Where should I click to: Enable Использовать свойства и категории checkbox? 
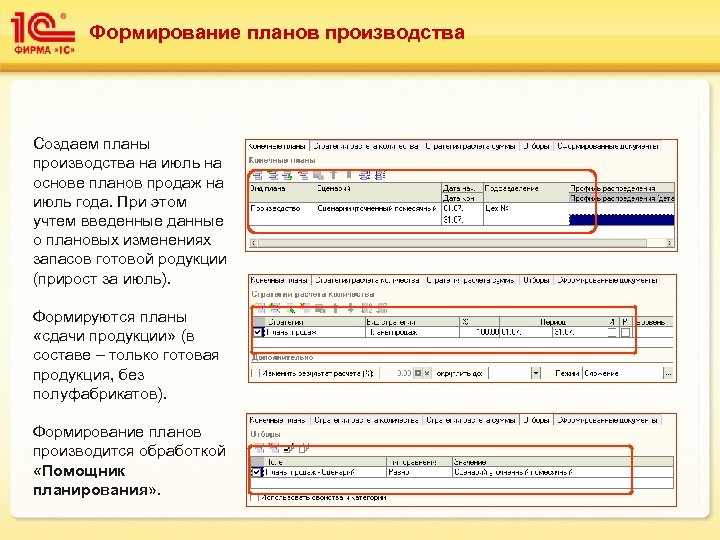click(x=255, y=498)
